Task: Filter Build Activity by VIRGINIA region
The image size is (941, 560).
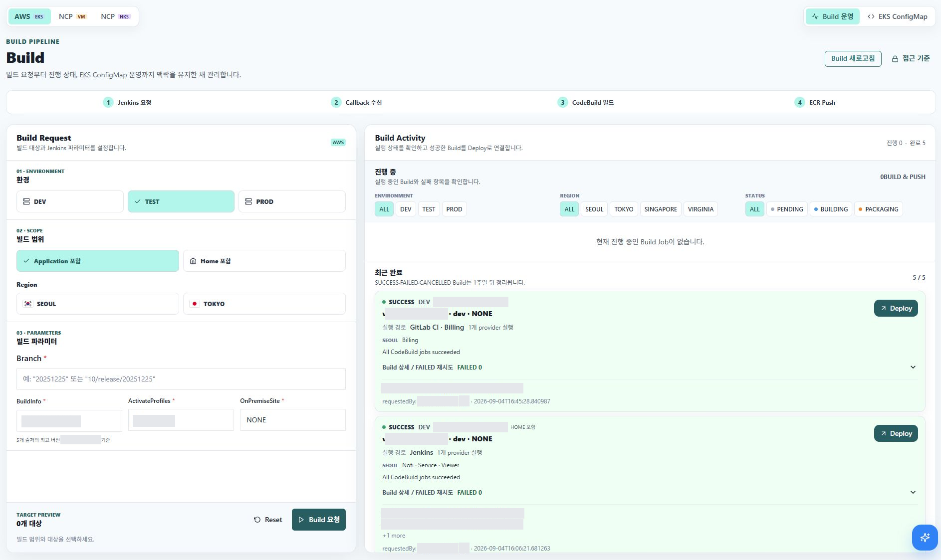Action: click(x=701, y=209)
